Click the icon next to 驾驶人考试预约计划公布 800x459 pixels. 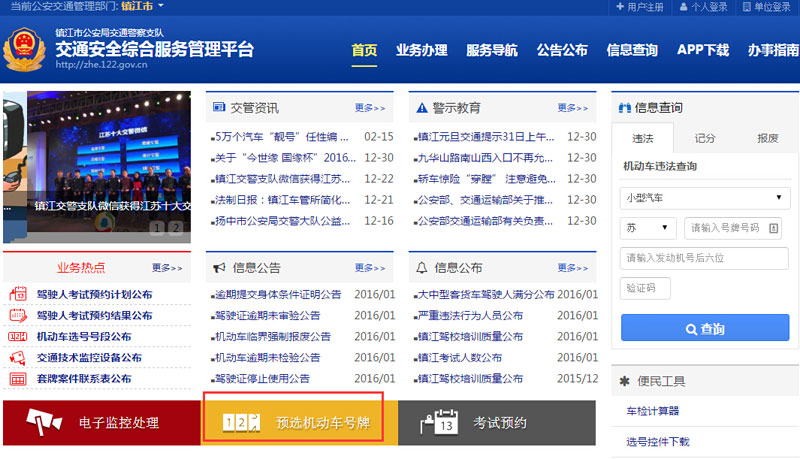click(18, 295)
